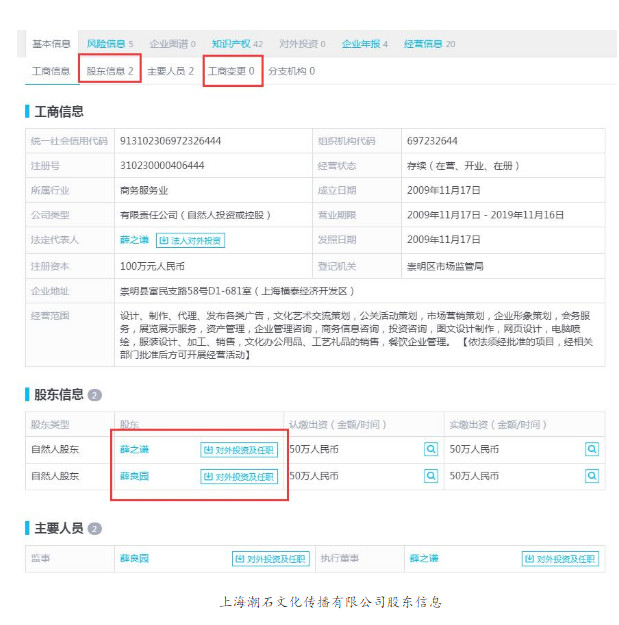Open the 知识产权 tab
This screenshot has width=619, height=625.
coord(236,44)
